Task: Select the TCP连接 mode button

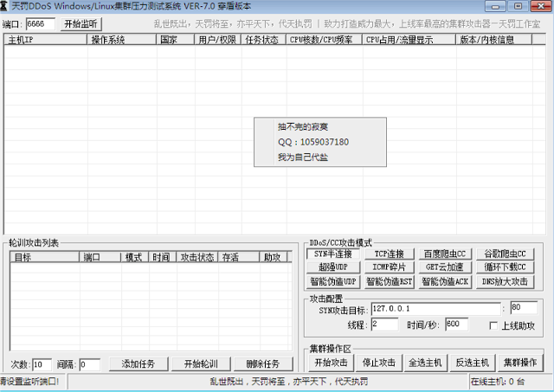Action: click(x=390, y=254)
